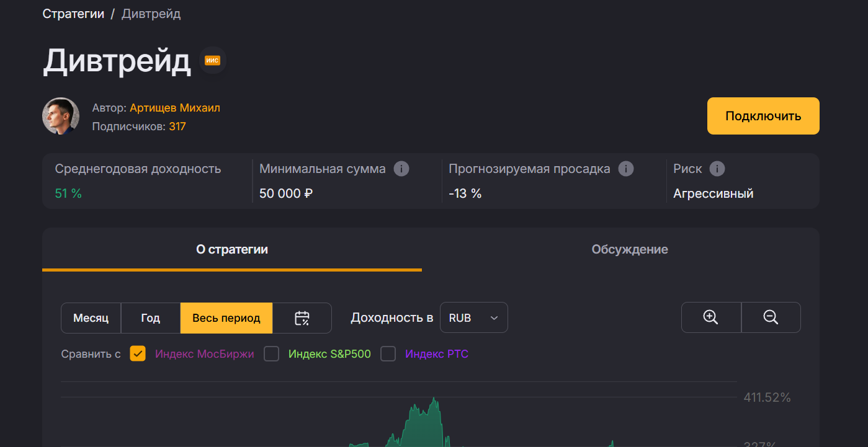868x447 pixels.
Task: Click the Агрессивный risk value
Action: 714,193
